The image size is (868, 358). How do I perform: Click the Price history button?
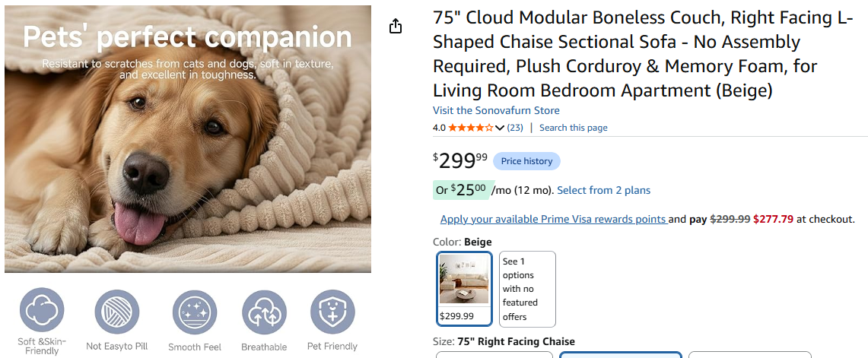(526, 161)
